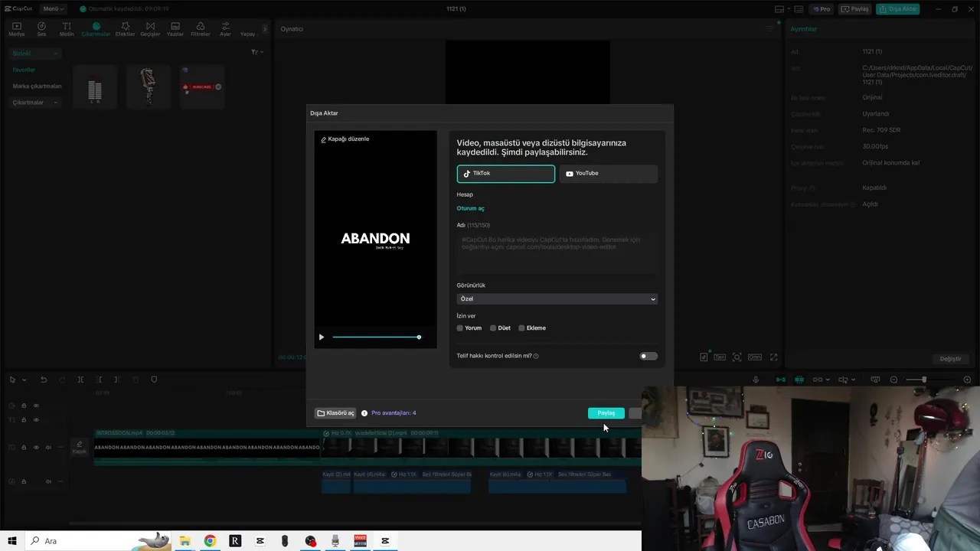Select Marka çıkartmaları category
Screen dimensions: 980x551
pyautogui.click(x=37, y=86)
